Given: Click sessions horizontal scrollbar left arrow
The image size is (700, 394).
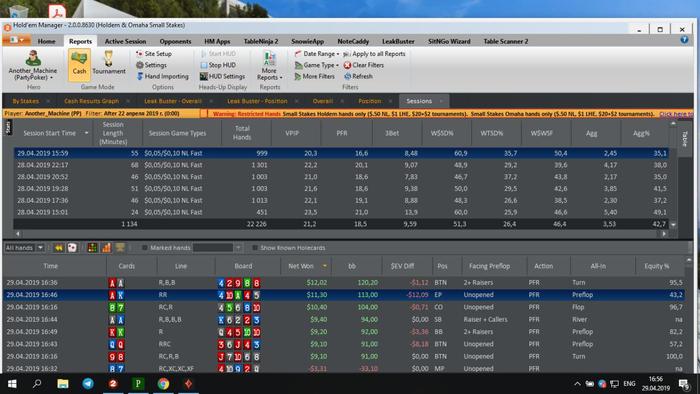Looking at the screenshot, I should point(17,233).
